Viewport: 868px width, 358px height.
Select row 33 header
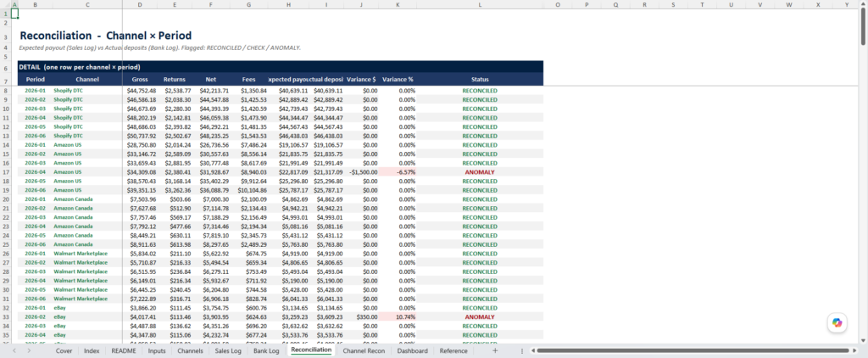click(x=5, y=317)
